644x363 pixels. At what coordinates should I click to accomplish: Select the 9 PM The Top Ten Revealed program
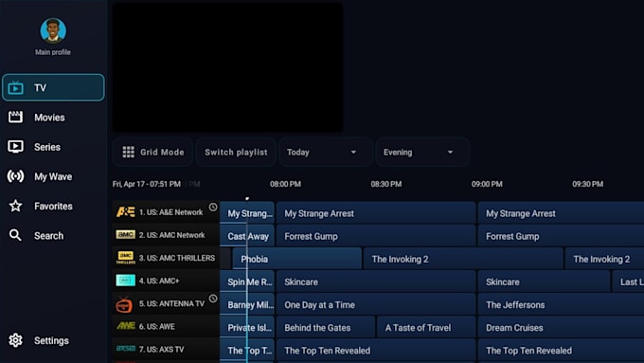[x=561, y=351]
